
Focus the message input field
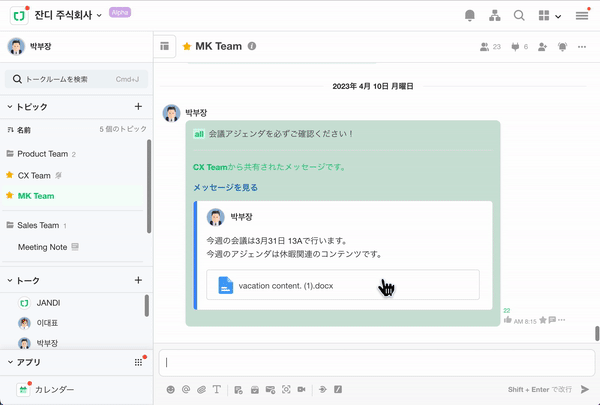(x=377, y=362)
